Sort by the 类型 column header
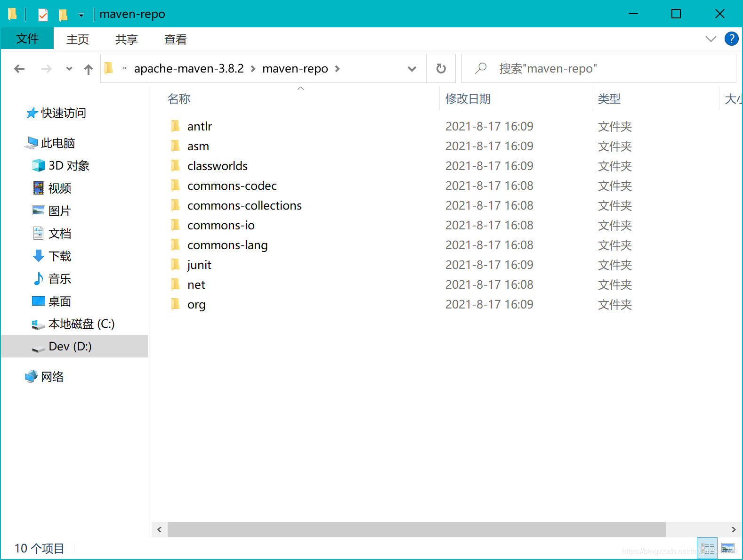Image resolution: width=743 pixels, height=560 pixels. [x=609, y=99]
